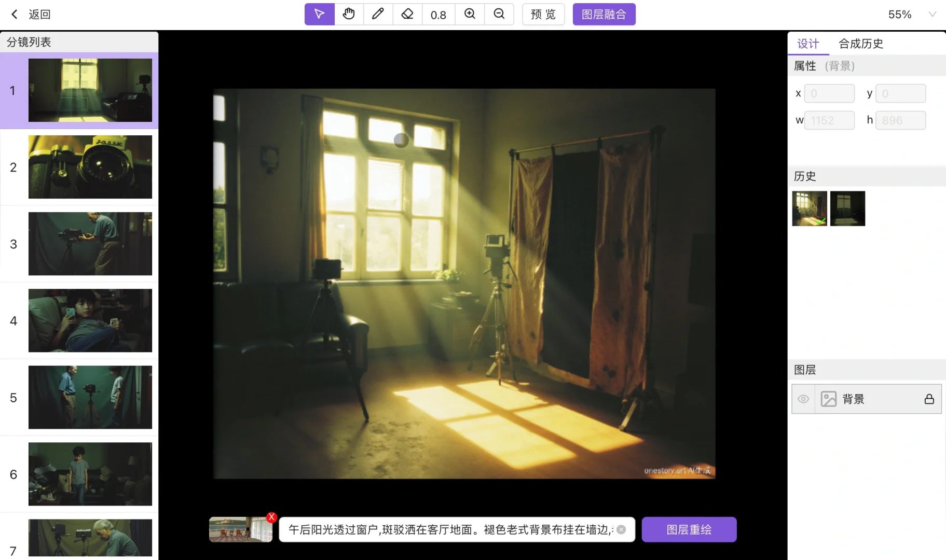Open the zoom percentage dropdown near 55%
Screen dimensions: 946x560
[931, 14]
